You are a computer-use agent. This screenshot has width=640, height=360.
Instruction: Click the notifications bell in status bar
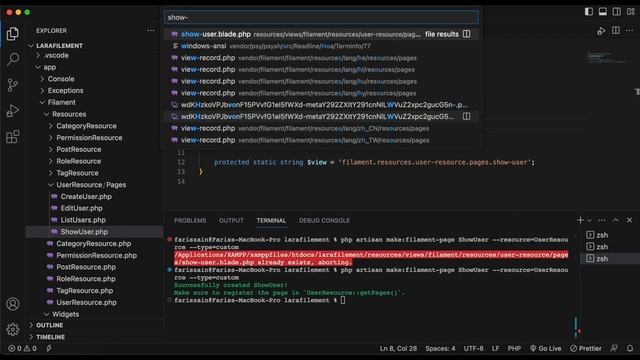(x=630, y=349)
